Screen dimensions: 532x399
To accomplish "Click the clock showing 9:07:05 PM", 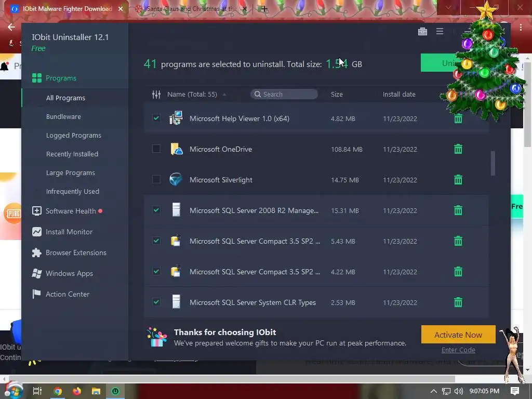I will [484, 391].
